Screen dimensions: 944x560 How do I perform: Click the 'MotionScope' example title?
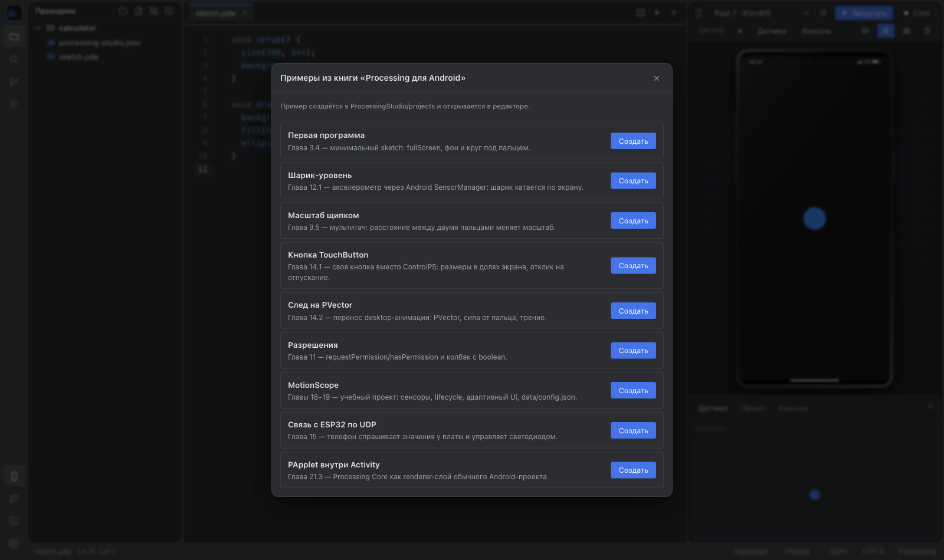(x=313, y=386)
